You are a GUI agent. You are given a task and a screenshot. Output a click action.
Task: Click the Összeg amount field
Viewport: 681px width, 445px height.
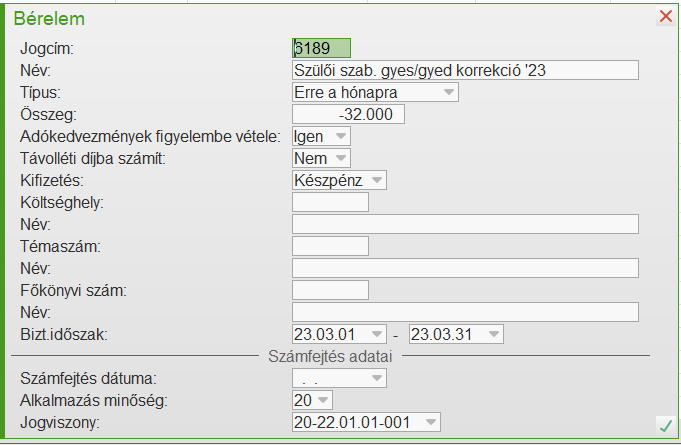click(348, 114)
